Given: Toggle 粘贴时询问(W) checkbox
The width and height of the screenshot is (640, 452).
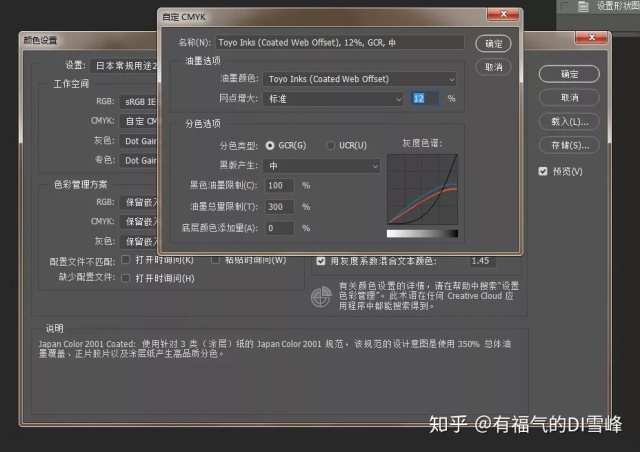Looking at the screenshot, I should (x=215, y=260).
